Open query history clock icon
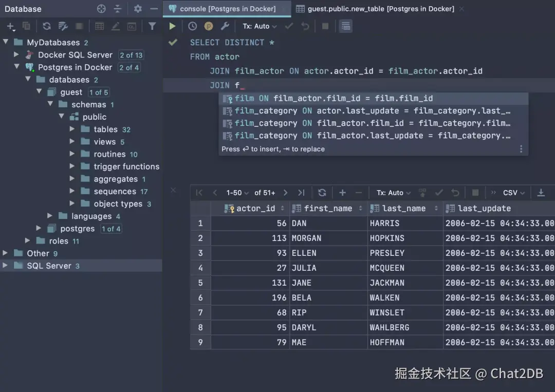The width and height of the screenshot is (555, 392). tap(192, 26)
